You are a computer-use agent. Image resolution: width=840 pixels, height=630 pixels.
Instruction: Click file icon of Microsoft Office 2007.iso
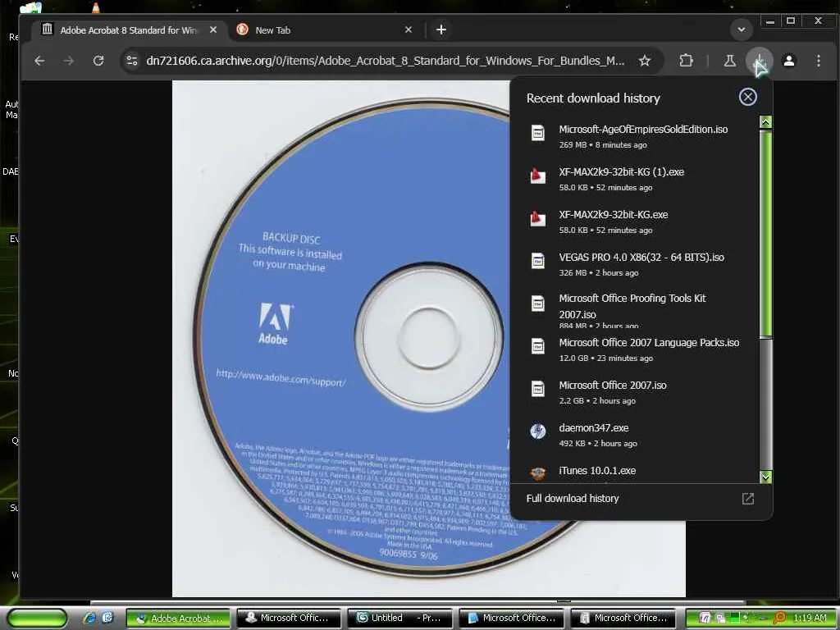point(538,388)
